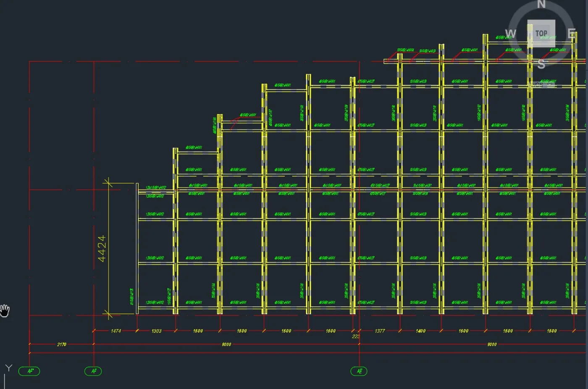The height and width of the screenshot is (389, 588).
Task: Select the 1377 dimension text
Action: [380, 331]
